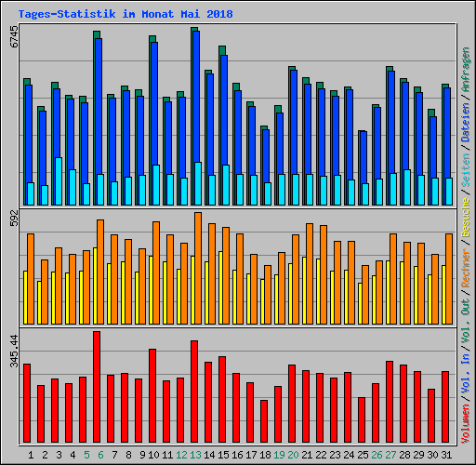Click the blue Dateien bar for day 25

coord(364,156)
